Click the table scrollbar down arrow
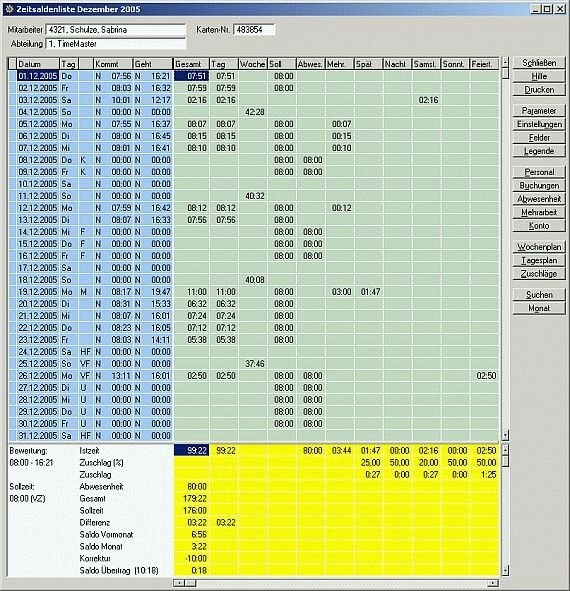 tap(506, 435)
